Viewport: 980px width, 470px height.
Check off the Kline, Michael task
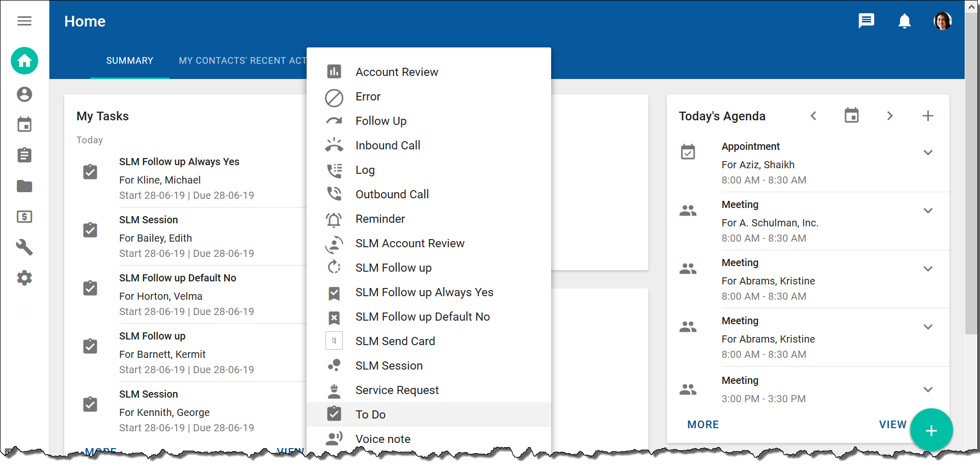90,172
